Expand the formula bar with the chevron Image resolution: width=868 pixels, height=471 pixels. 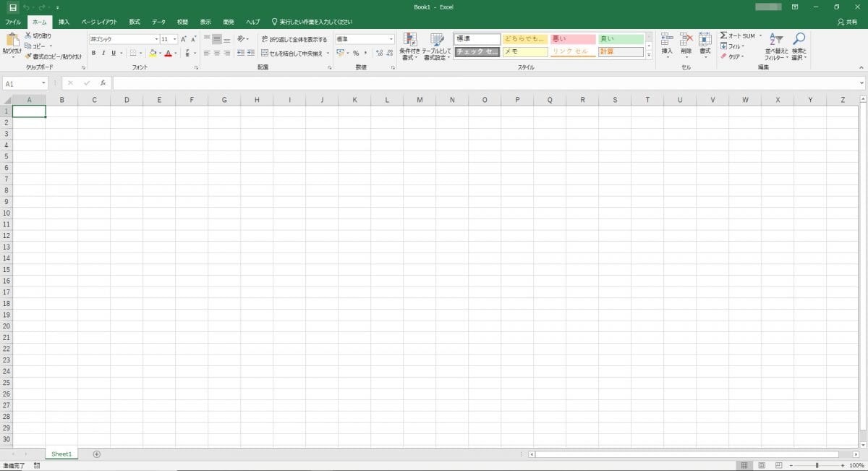point(861,83)
